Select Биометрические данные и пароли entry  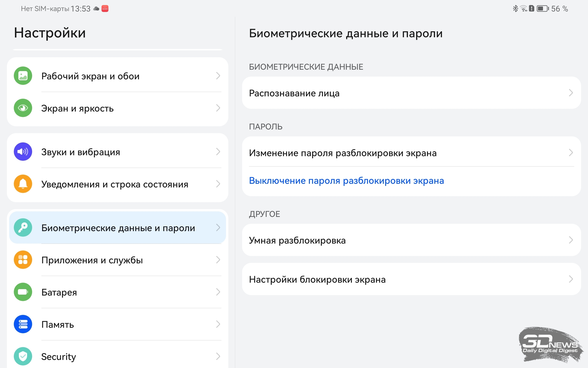118,227
